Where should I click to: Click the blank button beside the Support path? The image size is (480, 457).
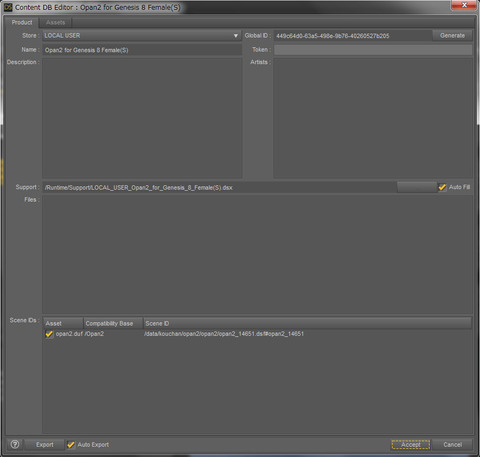pos(417,187)
